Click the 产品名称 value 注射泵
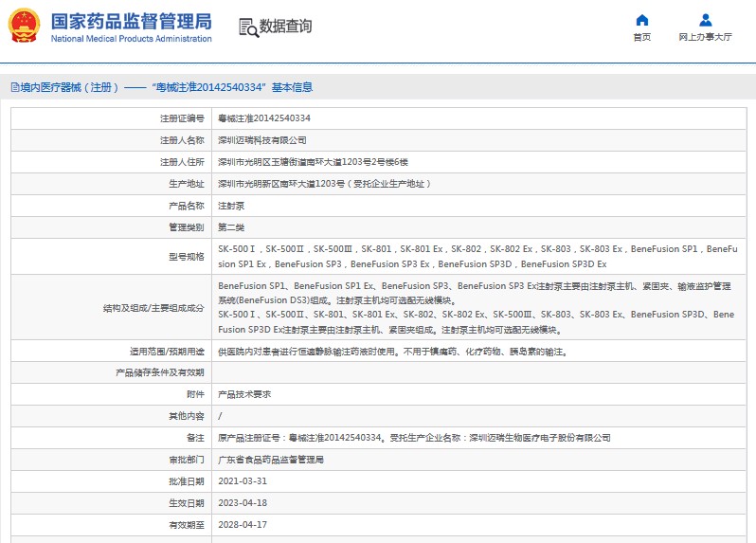The width and height of the screenshot is (756, 543). 230,206
